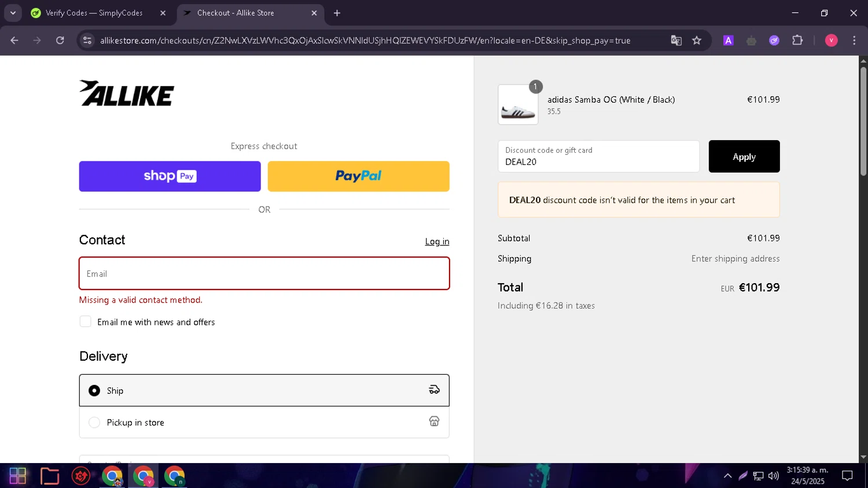Image resolution: width=868 pixels, height=488 pixels.
Task: Open File Explorer from taskbar
Action: (50, 476)
